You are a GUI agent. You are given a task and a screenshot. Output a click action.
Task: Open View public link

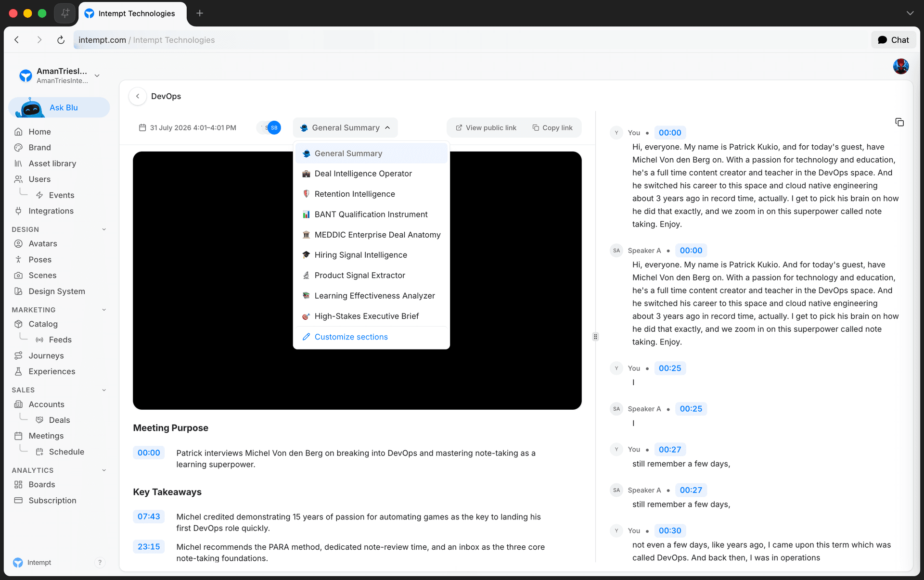[486, 128]
